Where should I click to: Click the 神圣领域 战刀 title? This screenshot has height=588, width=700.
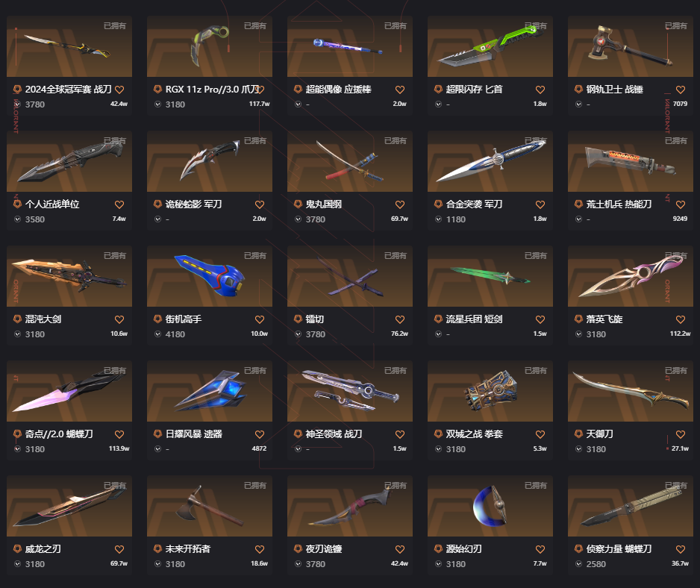[334, 434]
